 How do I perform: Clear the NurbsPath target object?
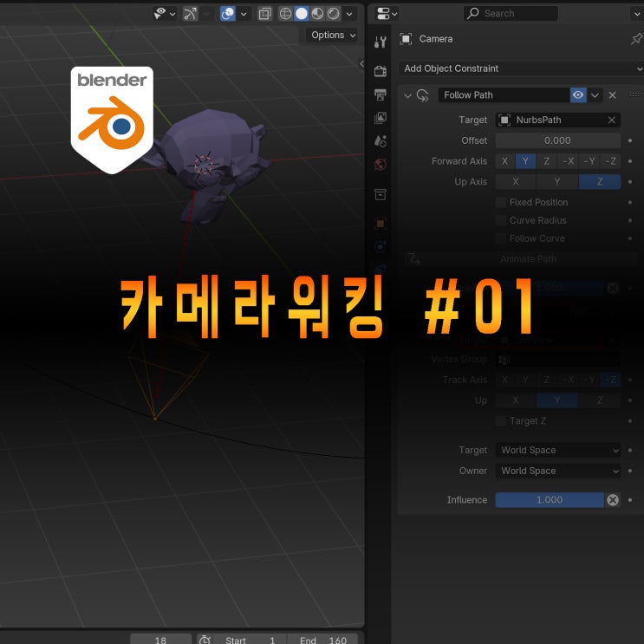pos(611,120)
